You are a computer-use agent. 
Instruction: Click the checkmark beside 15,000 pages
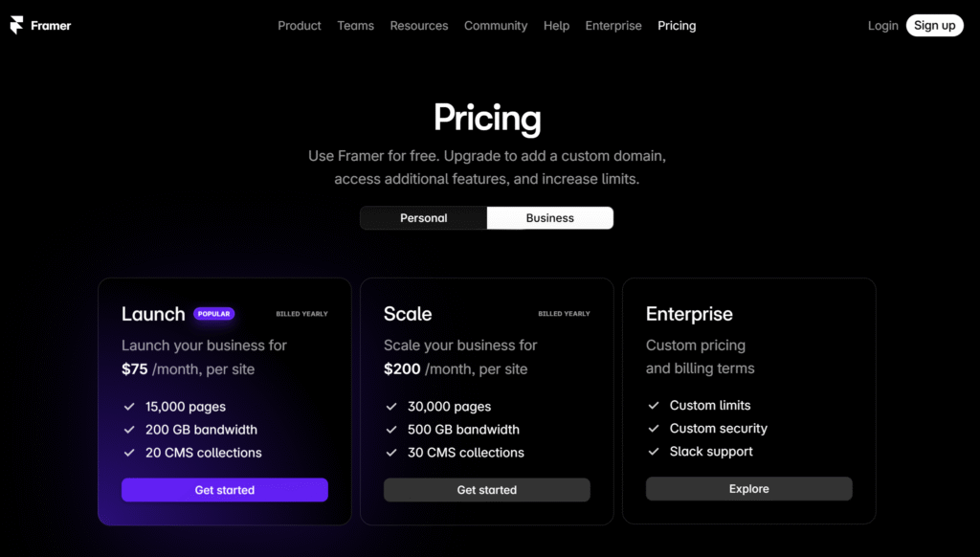pos(129,407)
